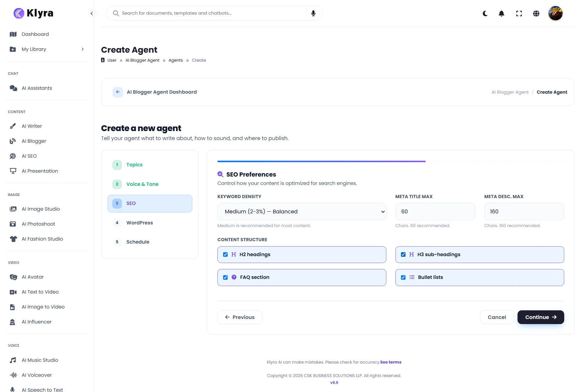The image size is (575, 392).
Task: Edit the Meta Title Max field
Action: [435, 212]
